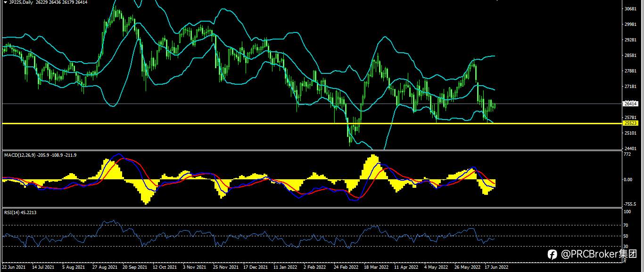
Task: Click the yellow 25523 price tag
Action: point(630,123)
